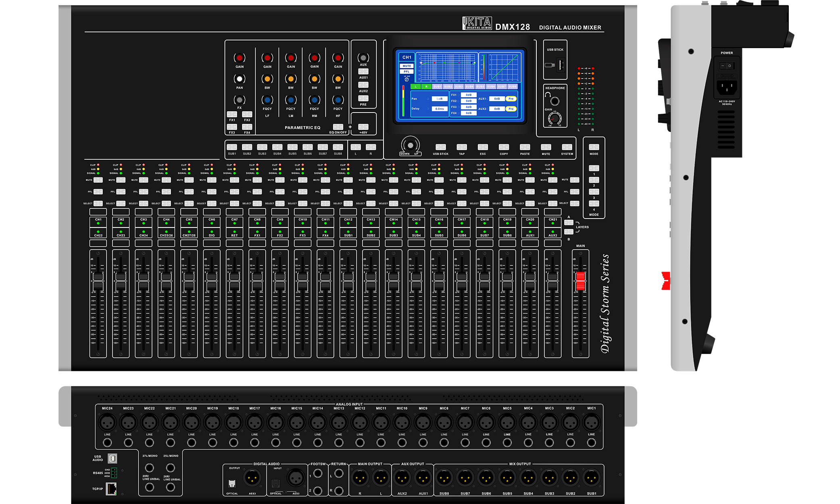Screen dimensions: 840x504
Task: Toggle PFL on the CH1/CH22 strip
Action: click(x=98, y=192)
